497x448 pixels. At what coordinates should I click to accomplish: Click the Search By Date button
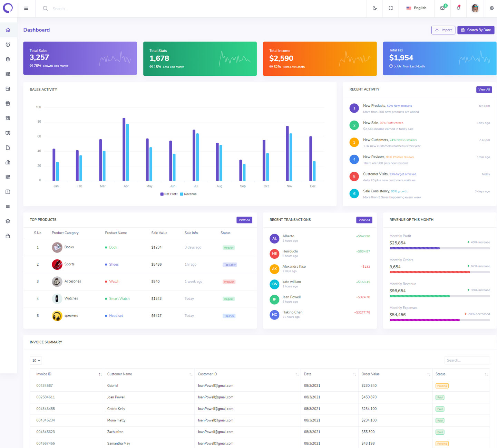(x=476, y=30)
